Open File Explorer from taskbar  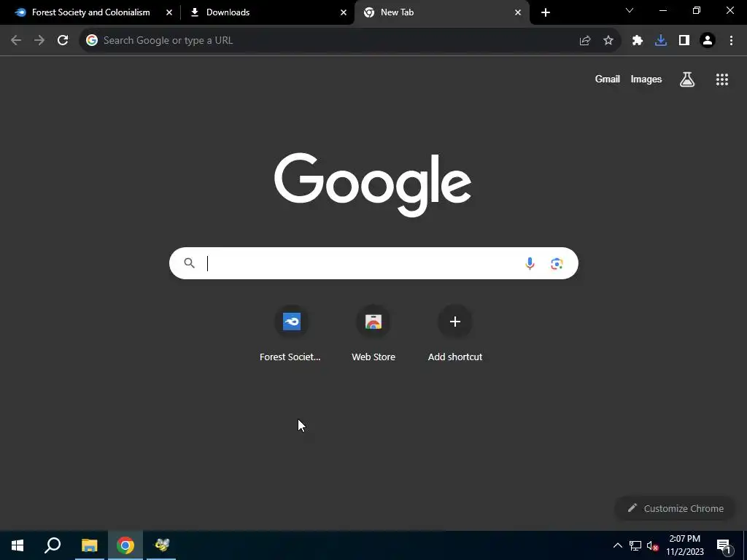tap(89, 545)
